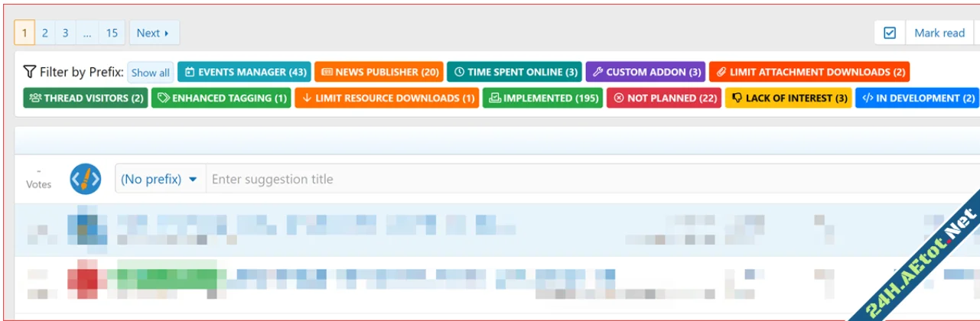Open the (No prefix) dropdown
The height and width of the screenshot is (321, 980).
click(159, 179)
